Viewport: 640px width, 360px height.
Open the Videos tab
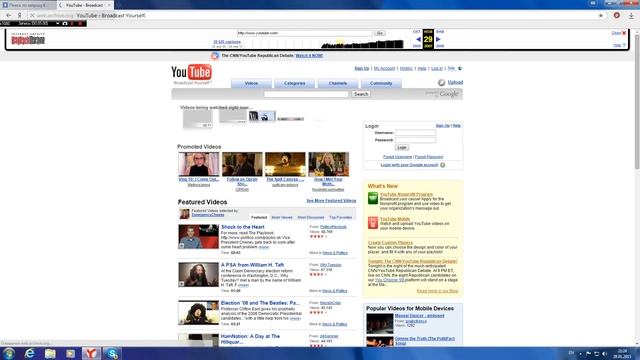pyautogui.click(x=251, y=83)
